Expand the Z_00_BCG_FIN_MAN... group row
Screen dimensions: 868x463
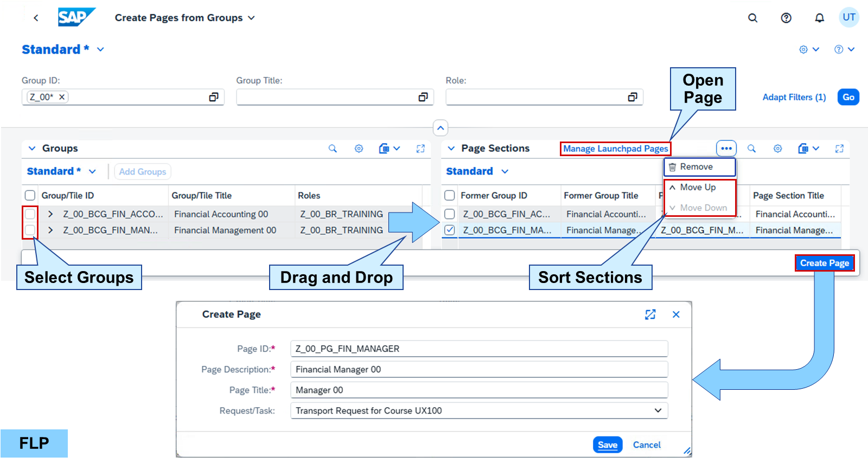[50, 230]
